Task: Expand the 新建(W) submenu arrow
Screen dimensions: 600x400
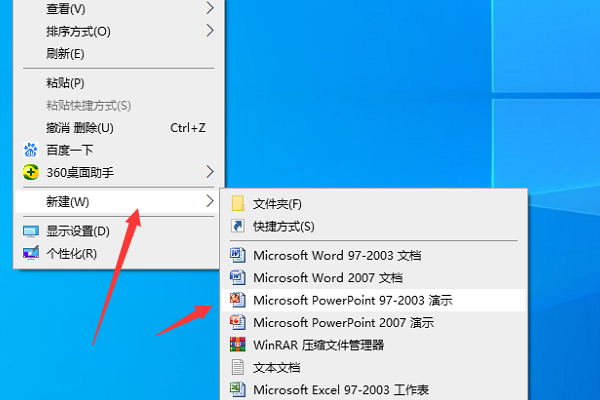Action: pos(210,201)
